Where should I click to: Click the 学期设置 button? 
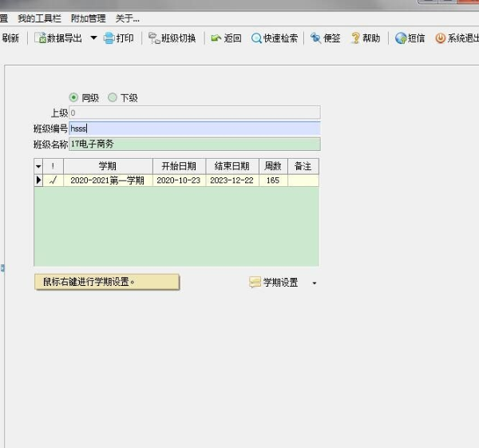point(275,283)
